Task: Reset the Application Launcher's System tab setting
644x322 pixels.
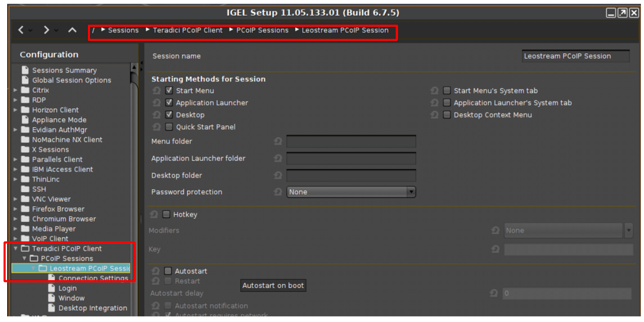Action: click(434, 103)
